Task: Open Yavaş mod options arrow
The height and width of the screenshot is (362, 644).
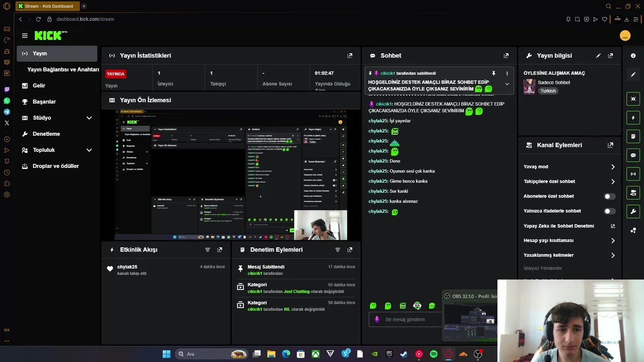Action: (613, 167)
